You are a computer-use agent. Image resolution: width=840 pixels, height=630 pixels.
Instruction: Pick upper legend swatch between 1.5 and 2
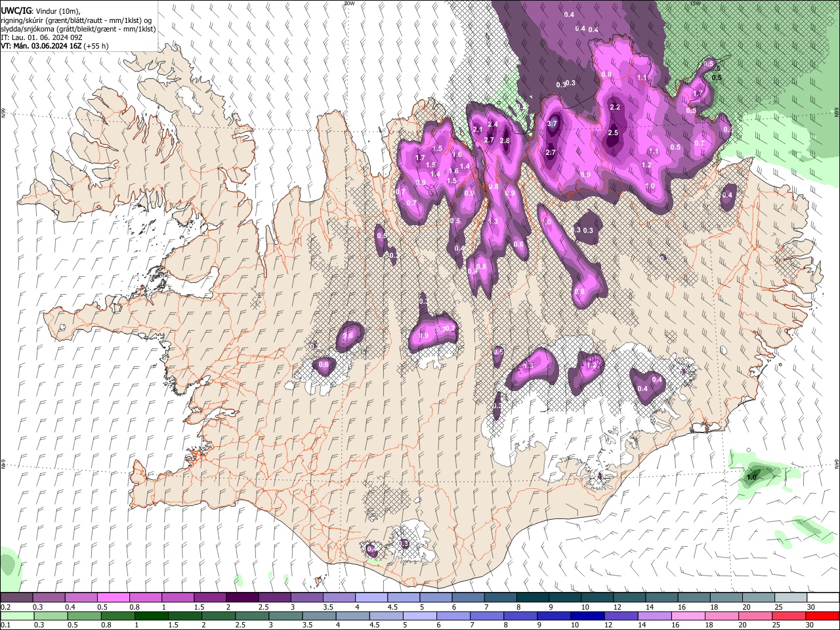click(x=210, y=598)
